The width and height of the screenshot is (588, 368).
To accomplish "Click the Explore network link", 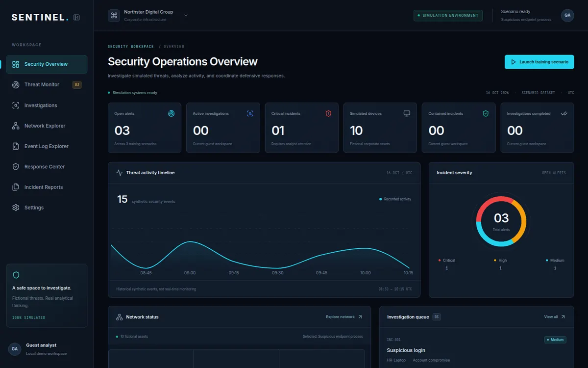I will [x=344, y=317].
